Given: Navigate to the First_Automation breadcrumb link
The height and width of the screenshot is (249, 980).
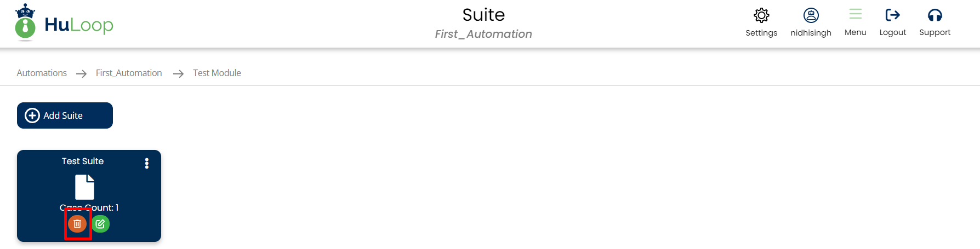Looking at the screenshot, I should pos(129,73).
